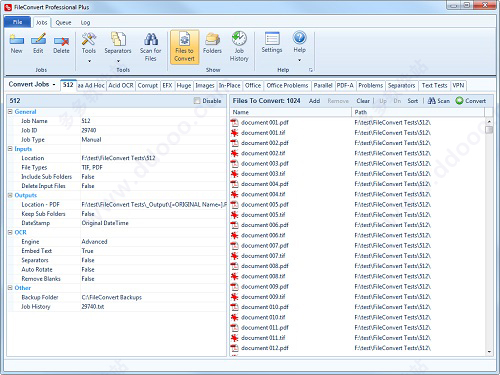Open the Convert Jobs dropdown arrow
Image resolution: width=500 pixels, height=375 pixels.
[54, 85]
